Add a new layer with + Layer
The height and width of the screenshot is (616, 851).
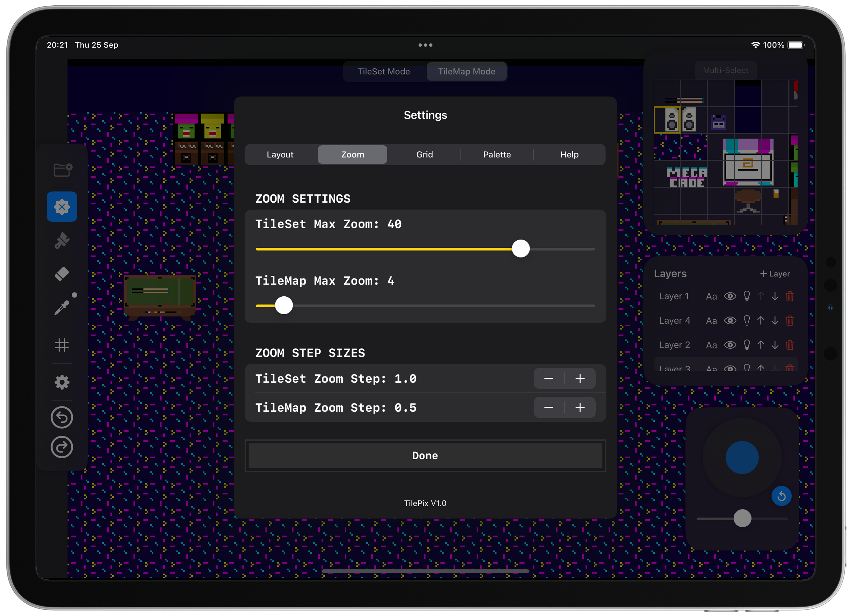point(775,274)
